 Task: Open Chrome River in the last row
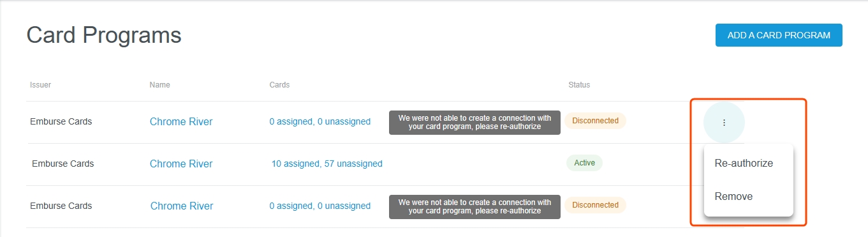tap(182, 206)
